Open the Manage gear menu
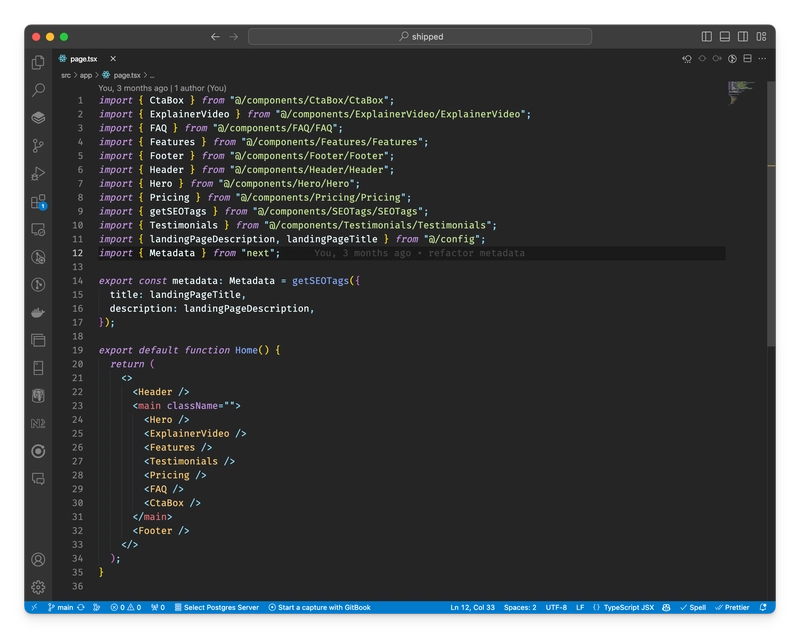 tap(38, 587)
